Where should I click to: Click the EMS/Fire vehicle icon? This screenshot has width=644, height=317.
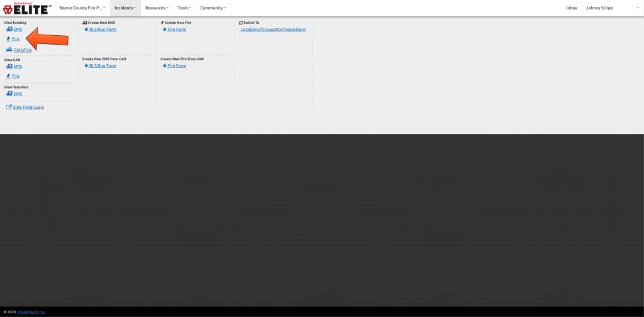point(9,50)
